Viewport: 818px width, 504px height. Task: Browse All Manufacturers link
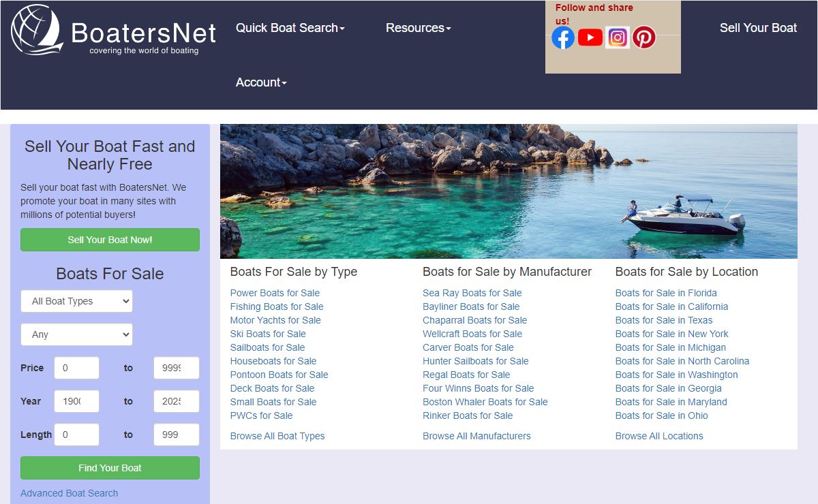[x=476, y=436]
